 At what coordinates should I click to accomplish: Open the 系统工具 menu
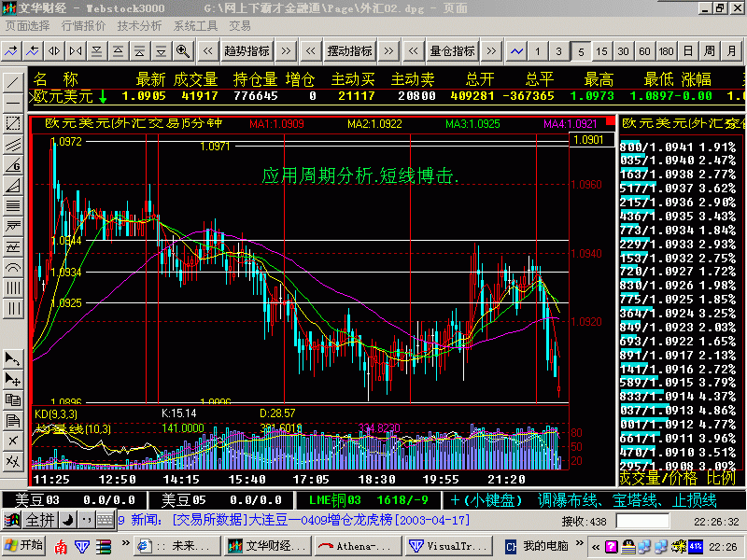[x=195, y=26]
